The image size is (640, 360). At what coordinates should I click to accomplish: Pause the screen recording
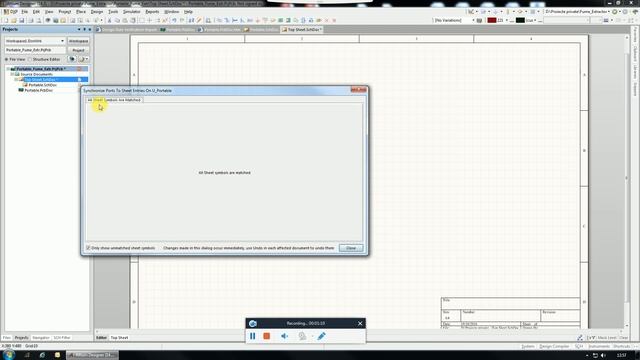(x=253, y=336)
